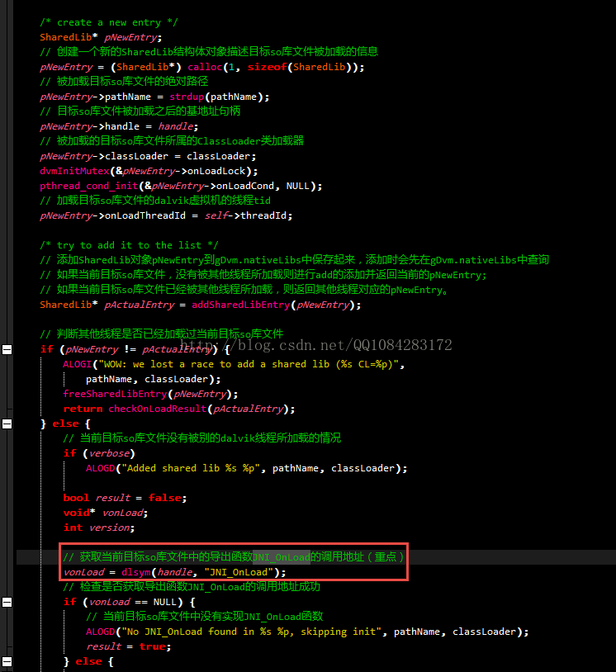Click the 'sizeof' keyword
This screenshot has width=616, height=672.
click(x=267, y=67)
